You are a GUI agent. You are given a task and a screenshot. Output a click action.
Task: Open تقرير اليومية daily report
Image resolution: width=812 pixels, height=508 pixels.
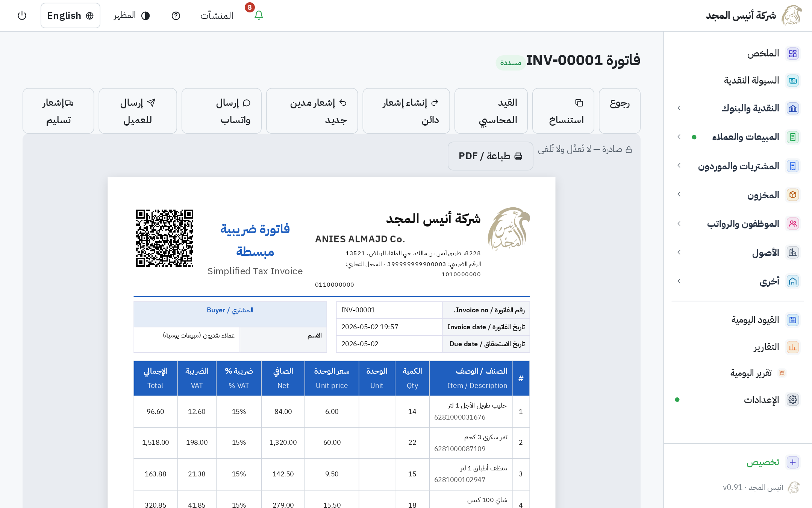click(x=751, y=373)
